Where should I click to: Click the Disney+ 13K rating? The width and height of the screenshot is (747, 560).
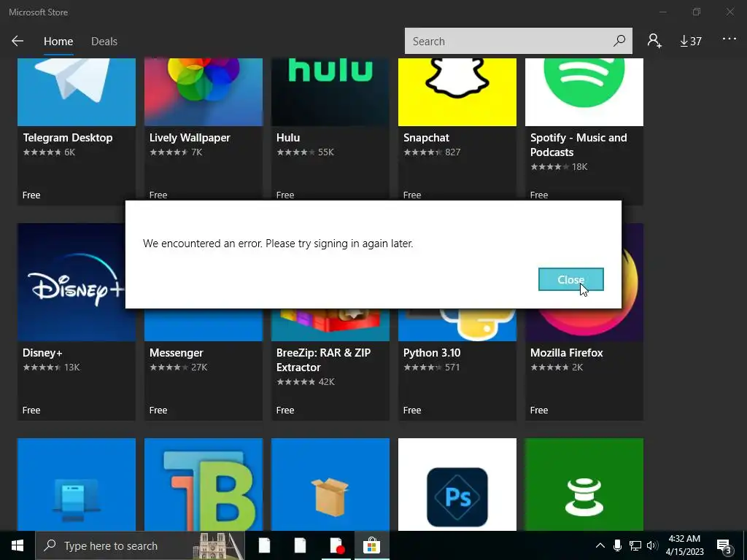(52, 367)
